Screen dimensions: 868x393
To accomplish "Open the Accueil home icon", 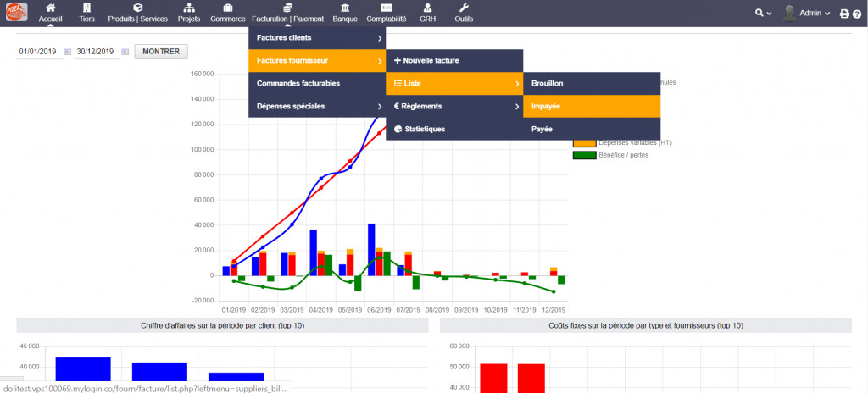I will tap(50, 8).
